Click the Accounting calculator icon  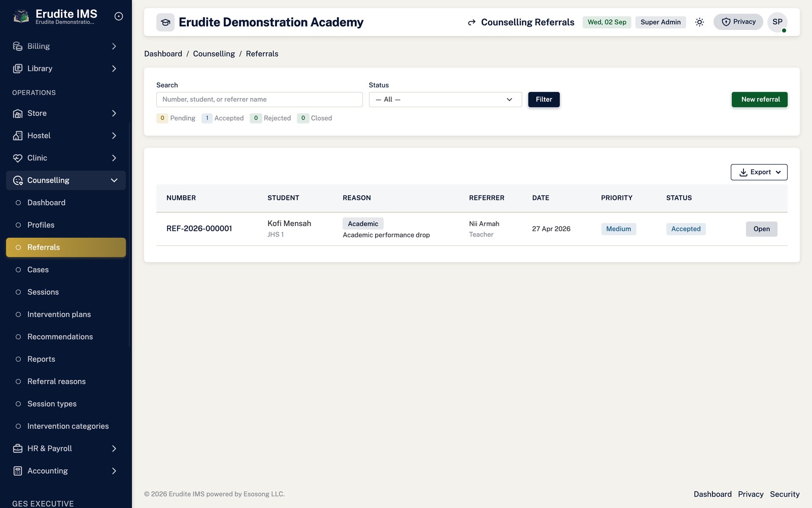(x=18, y=471)
